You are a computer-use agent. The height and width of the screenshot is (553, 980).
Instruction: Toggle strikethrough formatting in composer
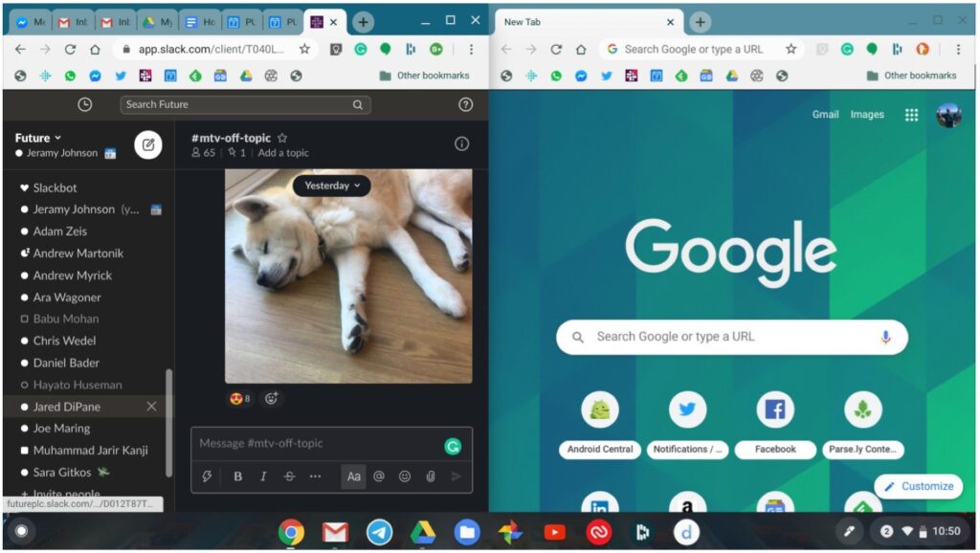click(289, 476)
